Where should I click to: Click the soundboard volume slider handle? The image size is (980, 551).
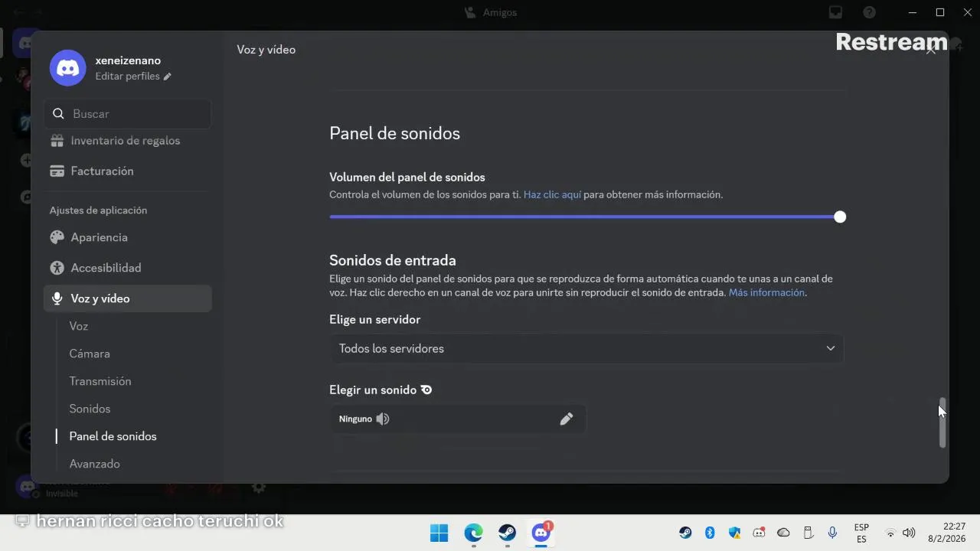(840, 217)
